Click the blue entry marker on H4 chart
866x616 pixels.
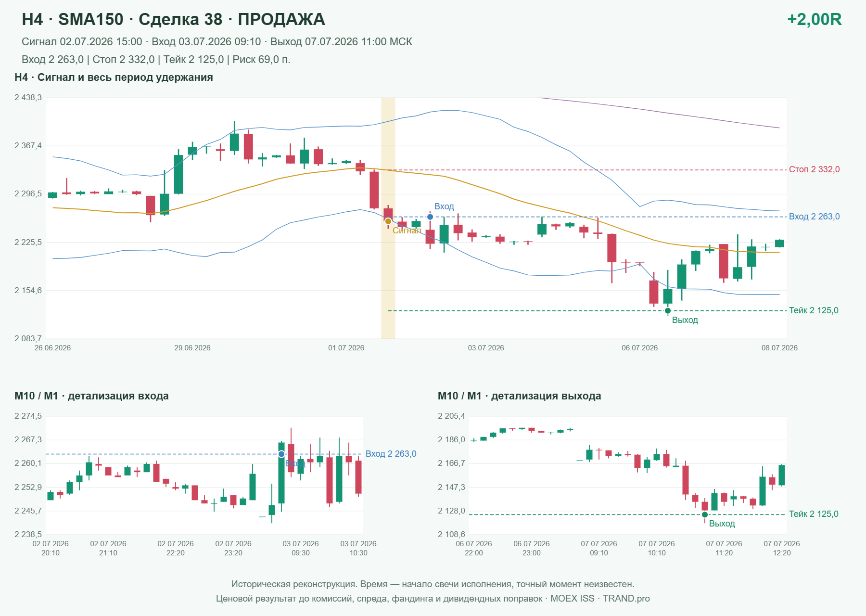click(x=430, y=217)
